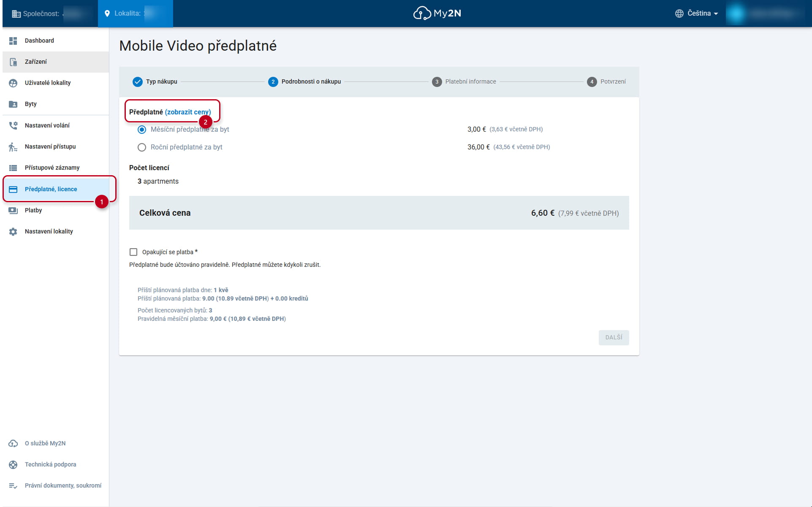Click the blurred user avatar in header
The height and width of the screenshot is (507, 812).
[736, 14]
